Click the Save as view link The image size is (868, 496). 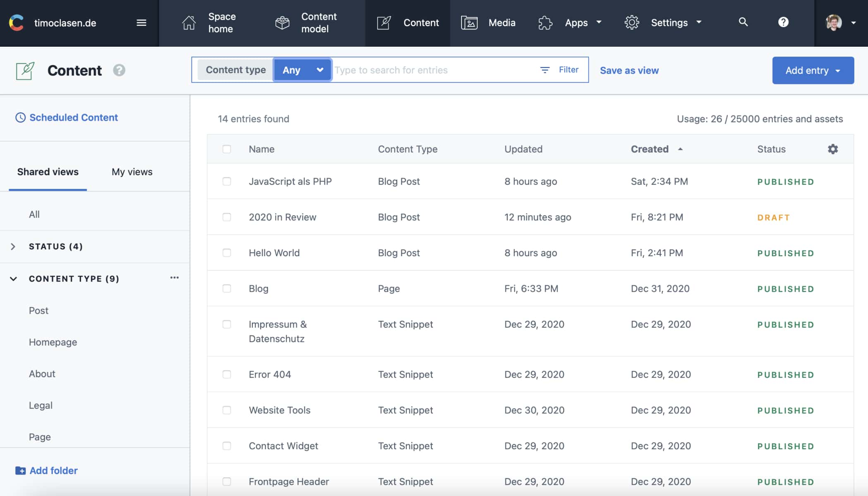tap(629, 70)
